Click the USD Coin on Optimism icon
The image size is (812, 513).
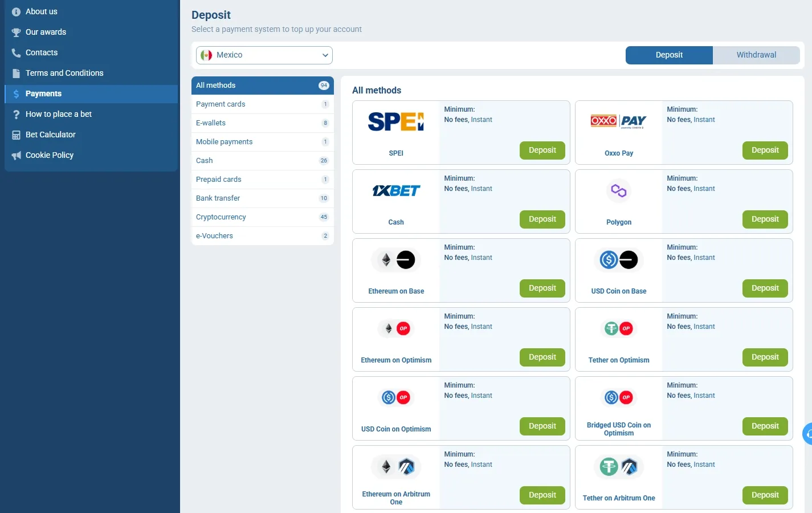pos(396,397)
